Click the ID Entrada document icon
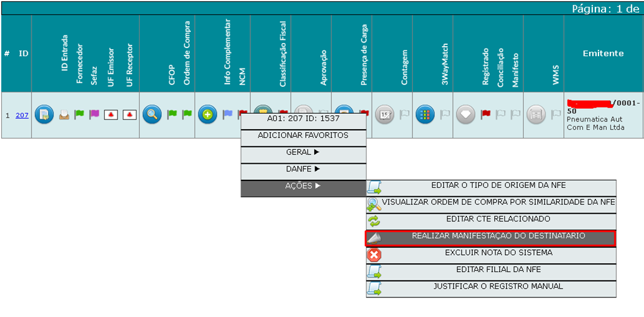 (x=44, y=115)
